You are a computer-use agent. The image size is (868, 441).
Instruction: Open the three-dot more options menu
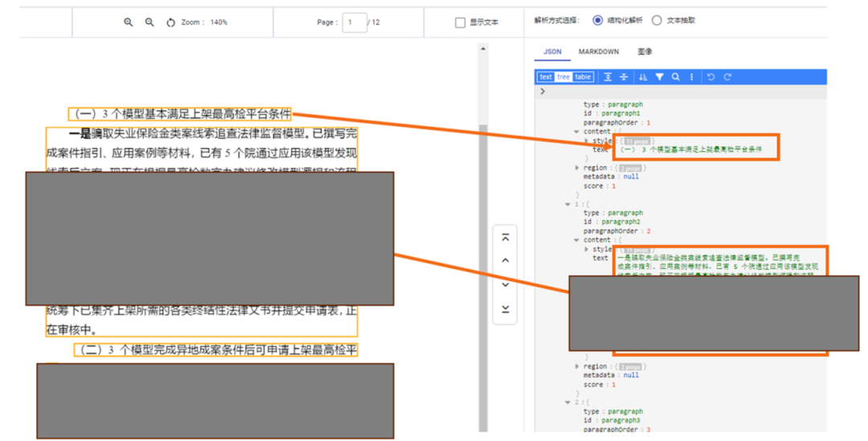point(691,77)
